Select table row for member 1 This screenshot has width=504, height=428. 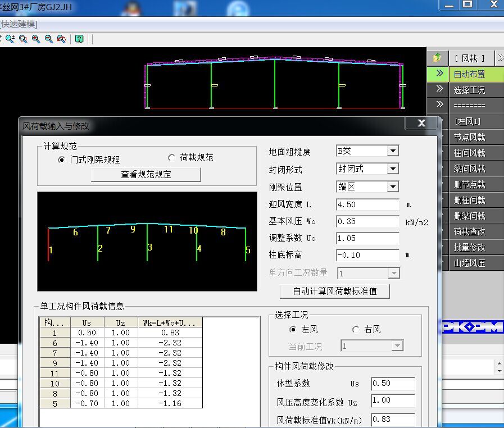pos(121,333)
